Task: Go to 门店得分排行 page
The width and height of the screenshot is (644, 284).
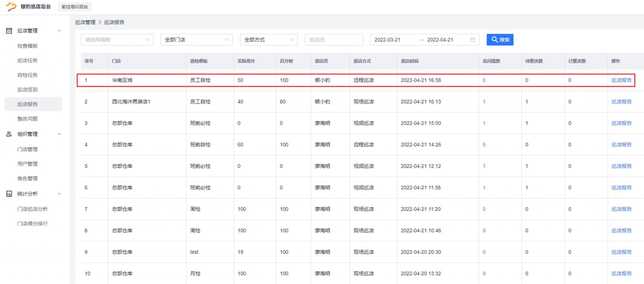Action: point(32,224)
